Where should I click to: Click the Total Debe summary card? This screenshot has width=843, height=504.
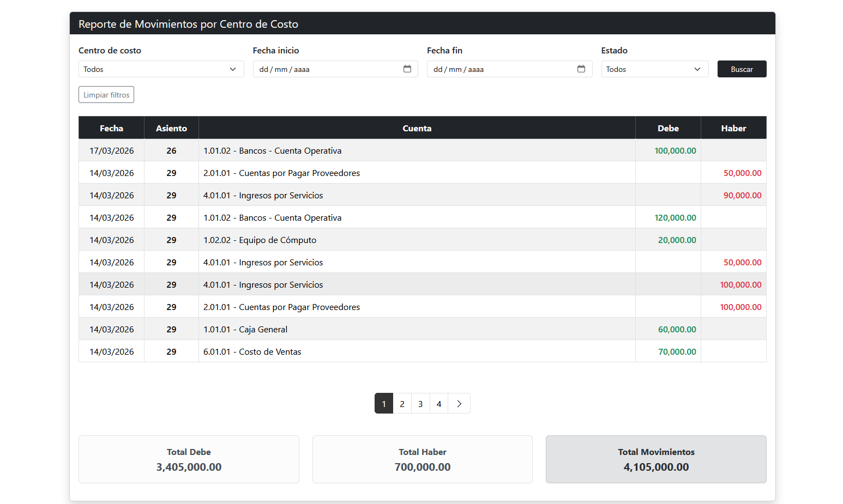(189, 459)
